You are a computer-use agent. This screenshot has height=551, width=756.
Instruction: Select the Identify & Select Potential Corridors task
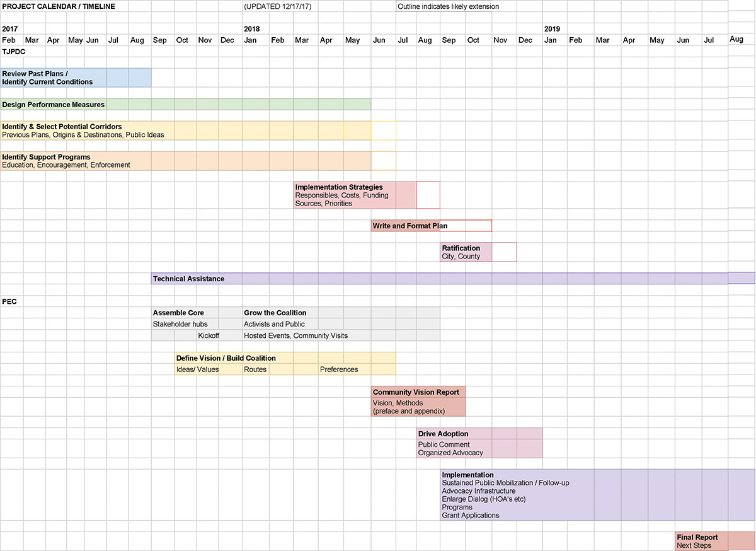pos(186,130)
